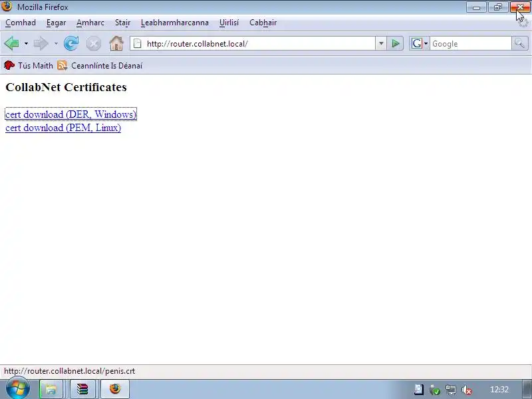
Task: Click the muted volume tray icon
Action: click(467, 390)
